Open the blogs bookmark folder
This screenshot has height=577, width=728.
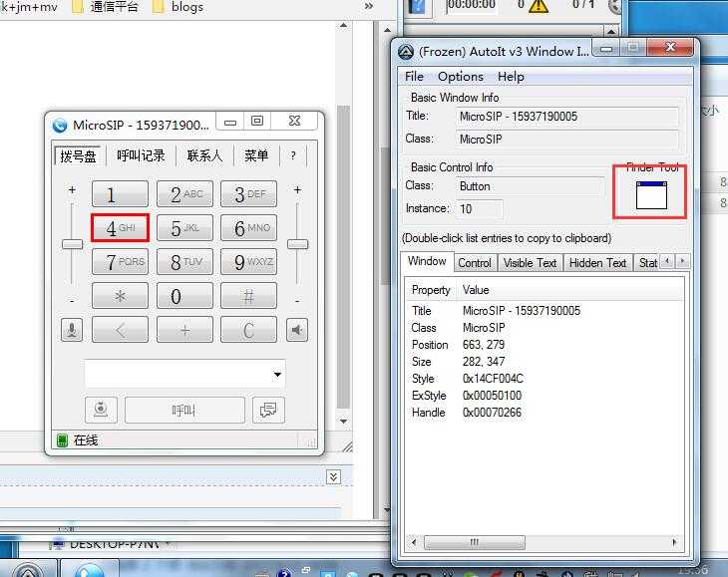click(x=179, y=7)
